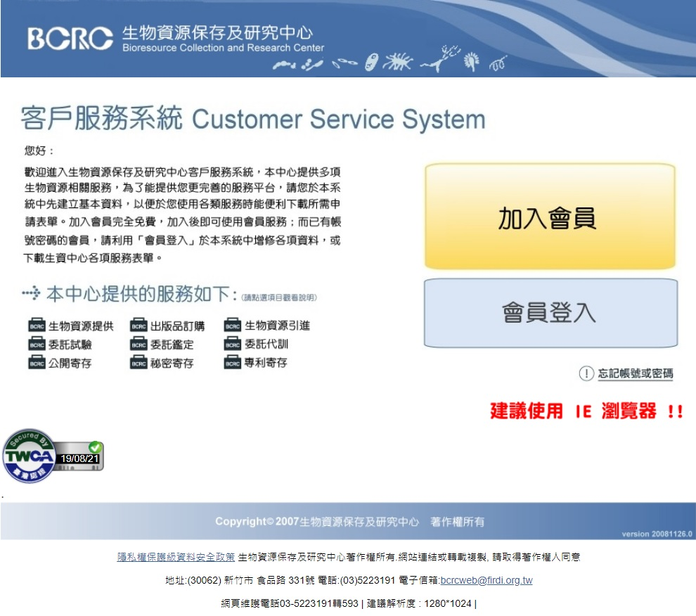Click the 客戶服務系統 Customer Service System title
The image size is (696, 616).
click(x=253, y=119)
